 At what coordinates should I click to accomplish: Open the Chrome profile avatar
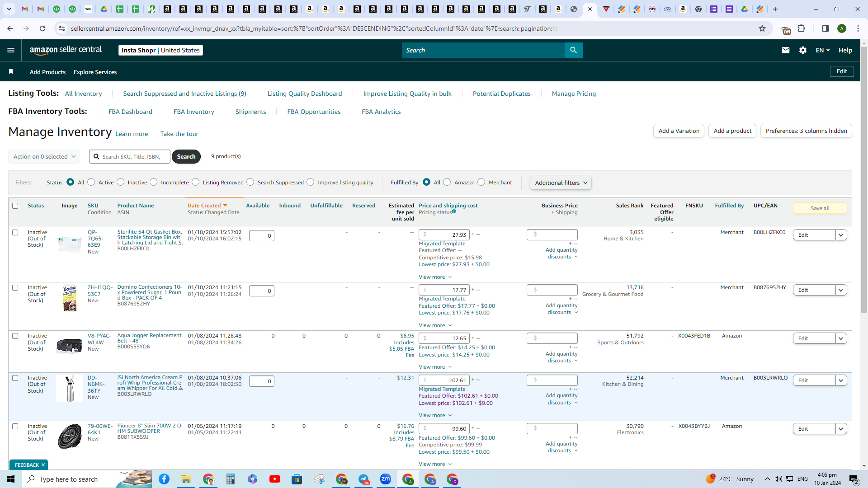pos(842,28)
